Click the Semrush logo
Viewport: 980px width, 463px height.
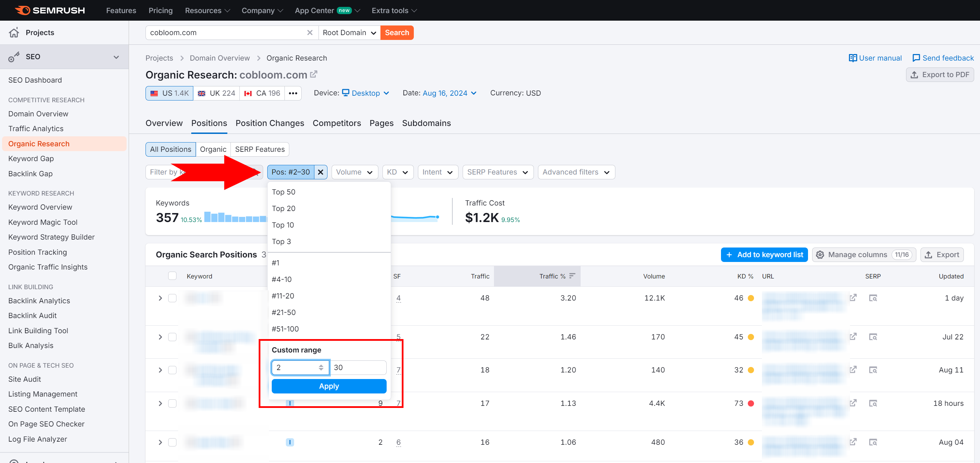point(50,10)
